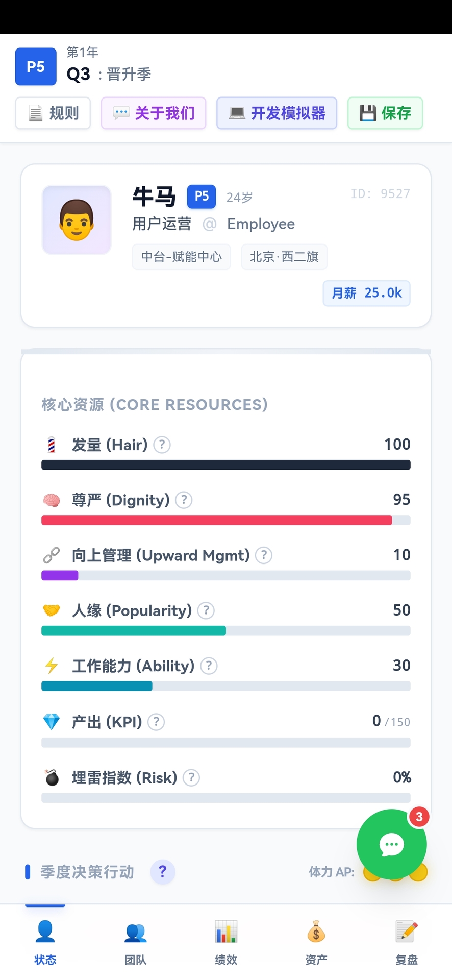
Task: Open Popularity stat help icon
Action: (206, 610)
